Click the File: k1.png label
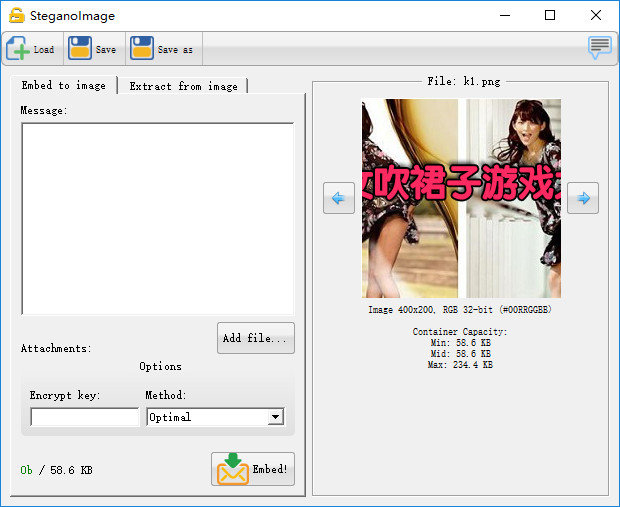 [463, 81]
